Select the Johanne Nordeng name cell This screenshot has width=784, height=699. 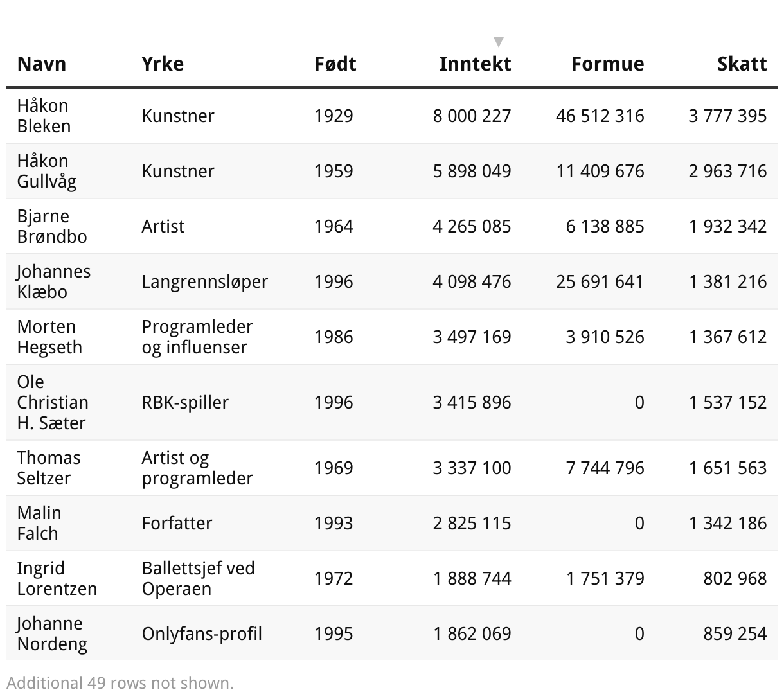click(51, 633)
